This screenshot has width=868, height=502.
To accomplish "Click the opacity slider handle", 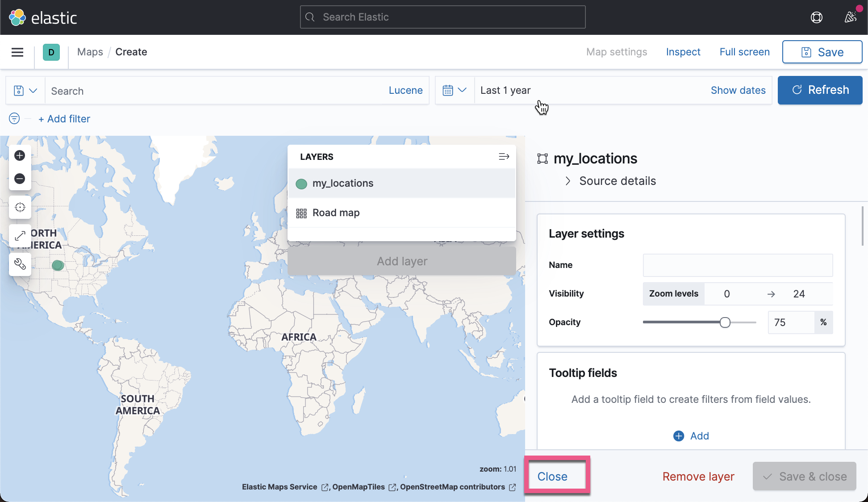I will click(725, 322).
